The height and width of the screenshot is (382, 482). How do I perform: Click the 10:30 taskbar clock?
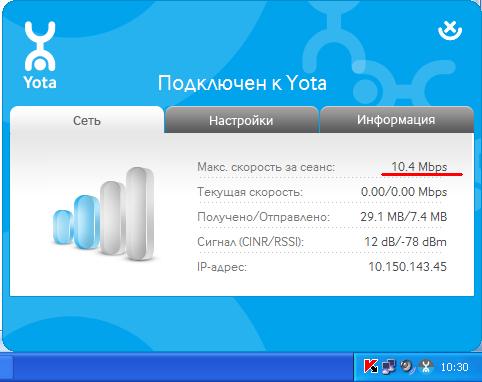[x=454, y=367]
